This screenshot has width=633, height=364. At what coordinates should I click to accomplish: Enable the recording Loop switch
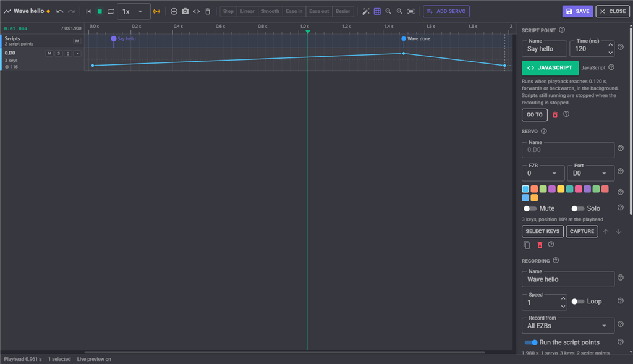(578, 302)
